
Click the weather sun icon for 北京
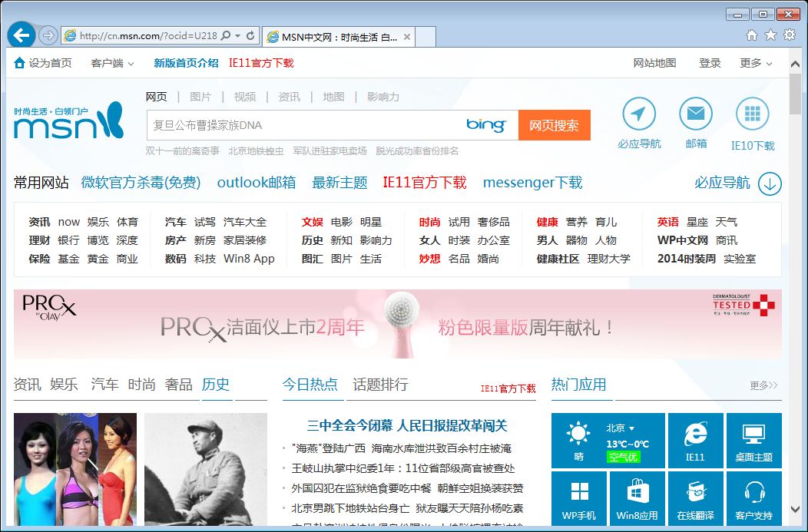[579, 434]
